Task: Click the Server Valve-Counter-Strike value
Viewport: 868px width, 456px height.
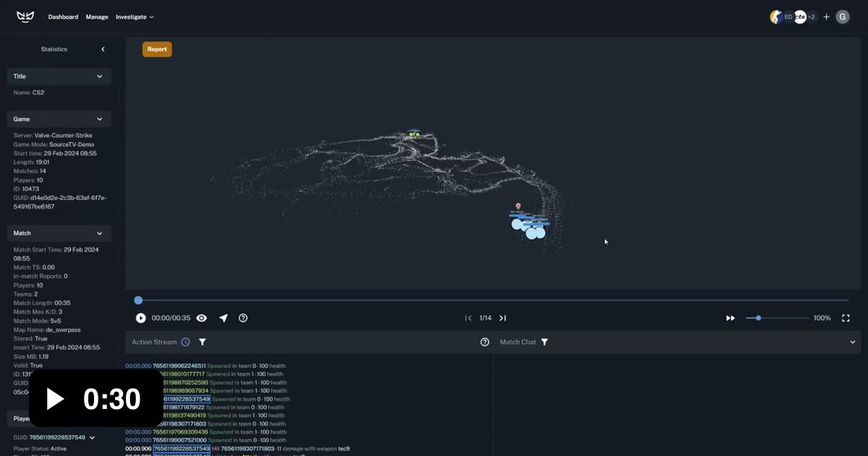Action: pyautogui.click(x=64, y=135)
